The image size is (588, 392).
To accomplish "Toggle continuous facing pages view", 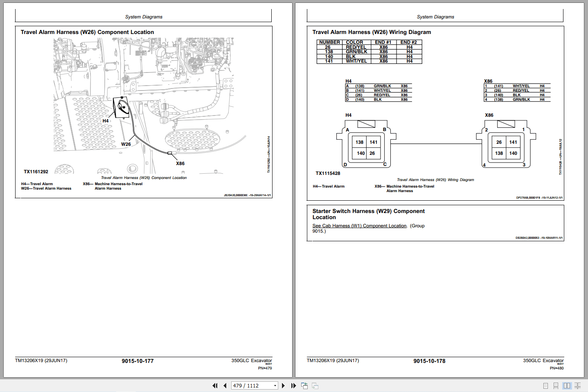I will (x=577, y=385).
